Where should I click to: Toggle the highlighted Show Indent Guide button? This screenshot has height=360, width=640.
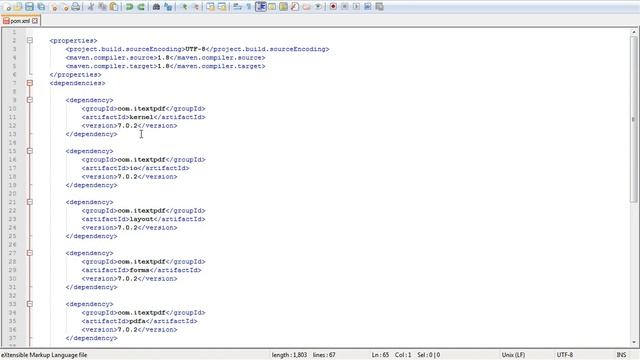(x=261, y=7)
